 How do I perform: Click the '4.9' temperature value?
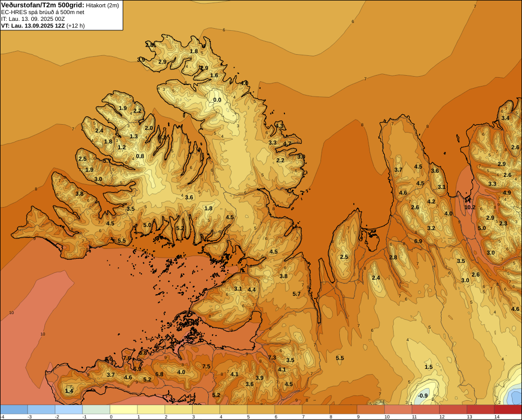coord(507,193)
